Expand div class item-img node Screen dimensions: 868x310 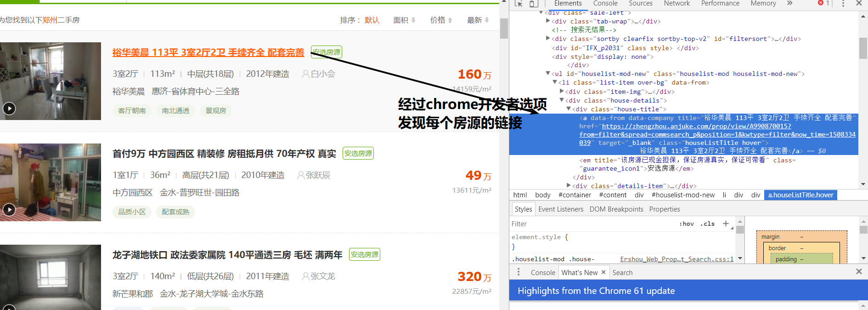coord(562,92)
